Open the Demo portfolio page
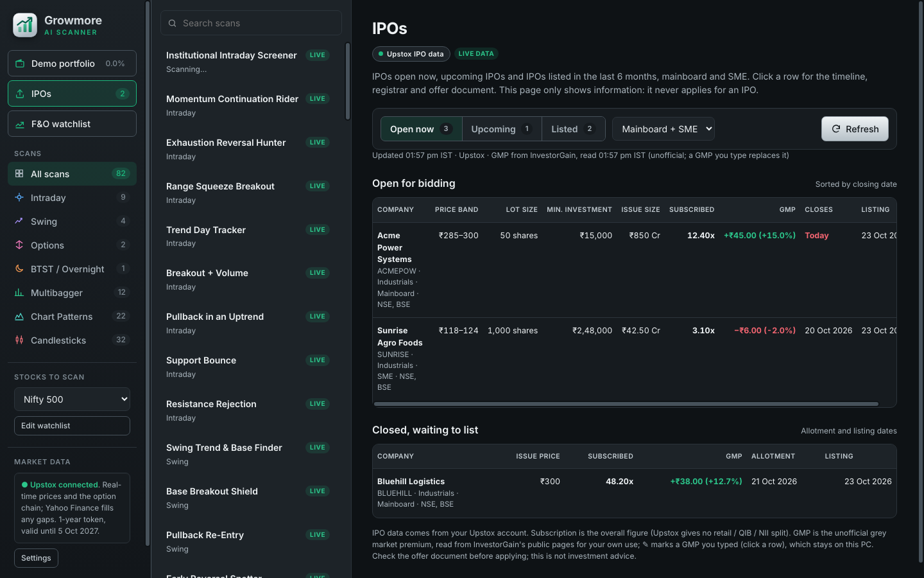The image size is (924, 578). point(72,64)
